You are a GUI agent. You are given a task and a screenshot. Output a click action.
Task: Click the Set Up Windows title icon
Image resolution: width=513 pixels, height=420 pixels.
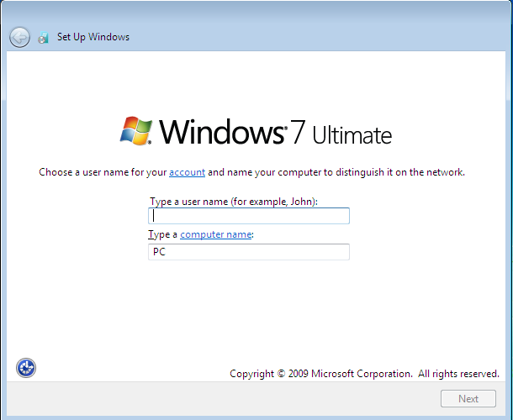(43, 38)
